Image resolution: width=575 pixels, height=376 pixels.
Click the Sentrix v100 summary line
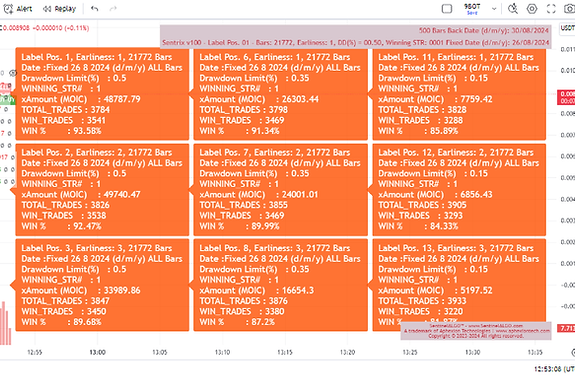click(356, 43)
